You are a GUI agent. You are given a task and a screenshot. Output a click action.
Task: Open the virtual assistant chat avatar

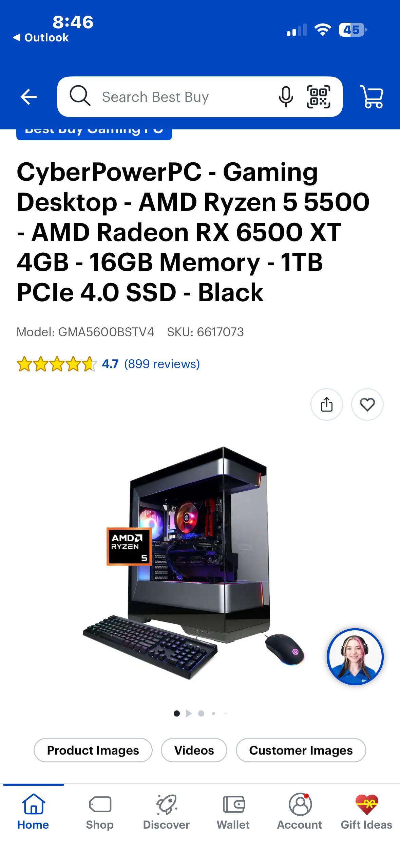(x=355, y=656)
